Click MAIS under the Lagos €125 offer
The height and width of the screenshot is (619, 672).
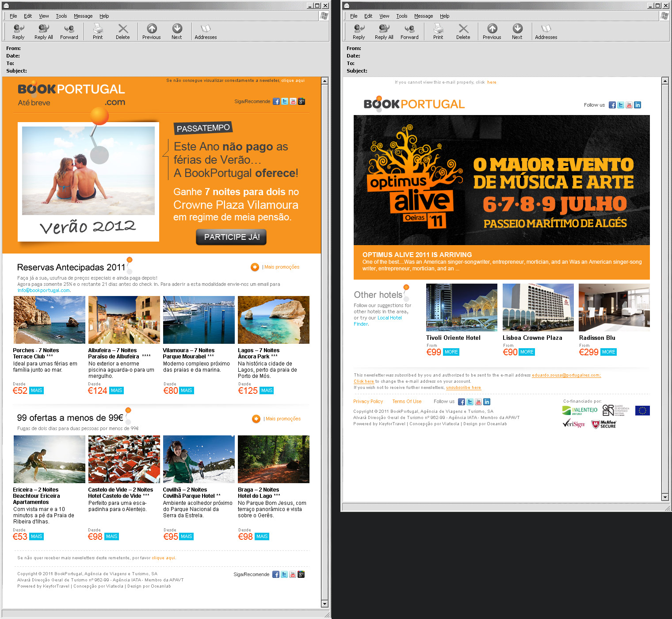coord(266,390)
